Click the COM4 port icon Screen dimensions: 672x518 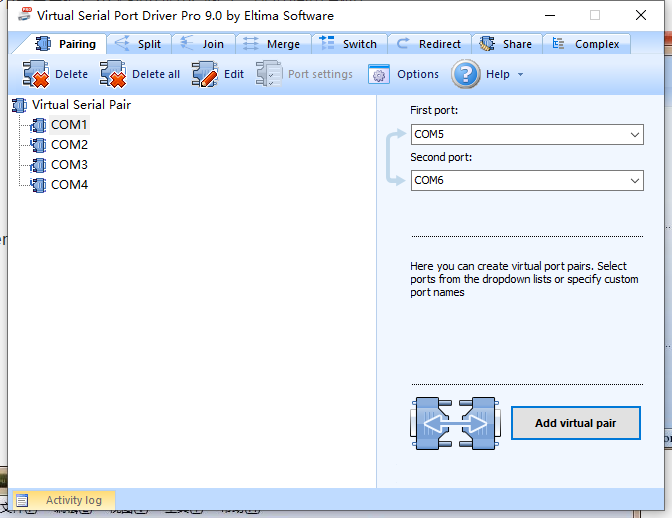pyautogui.click(x=39, y=185)
